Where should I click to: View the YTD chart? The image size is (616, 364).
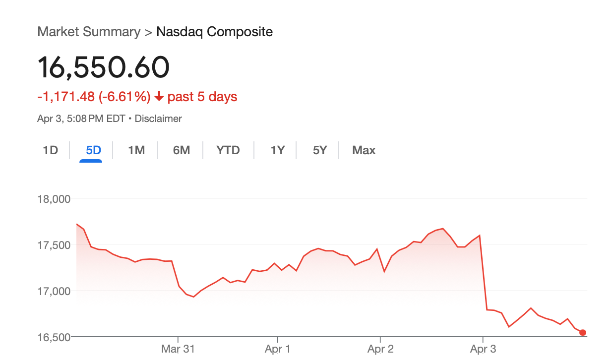click(x=228, y=150)
